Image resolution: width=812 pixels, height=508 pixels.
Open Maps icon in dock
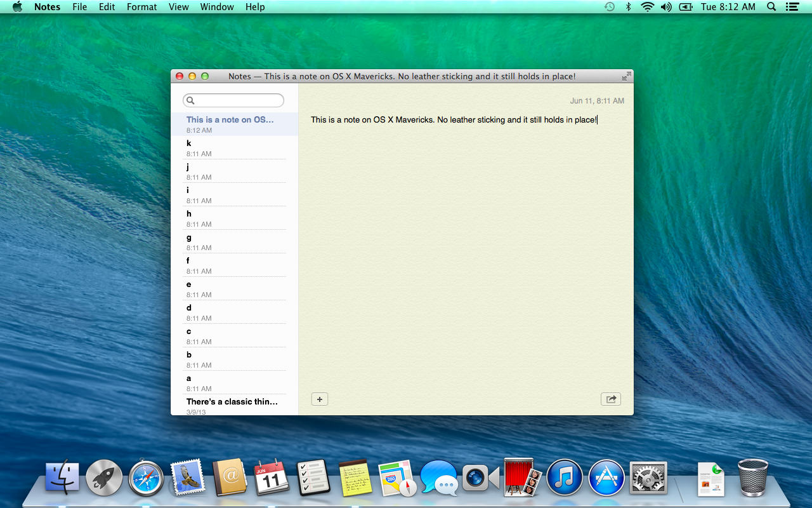coord(397,478)
